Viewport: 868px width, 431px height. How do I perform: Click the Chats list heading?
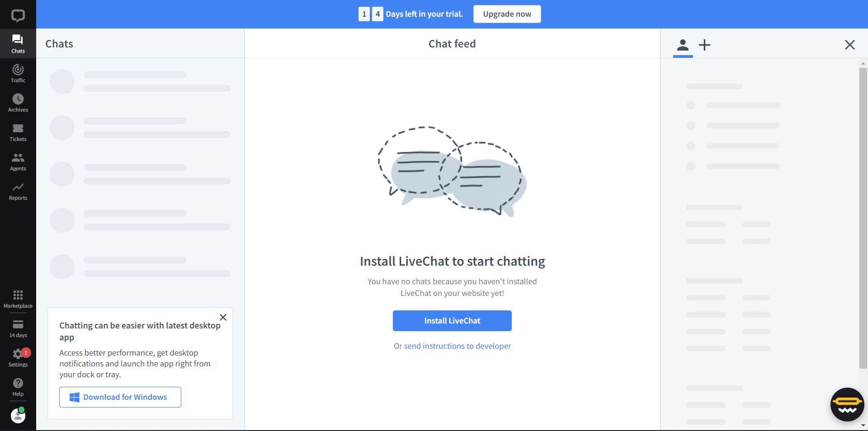point(59,44)
